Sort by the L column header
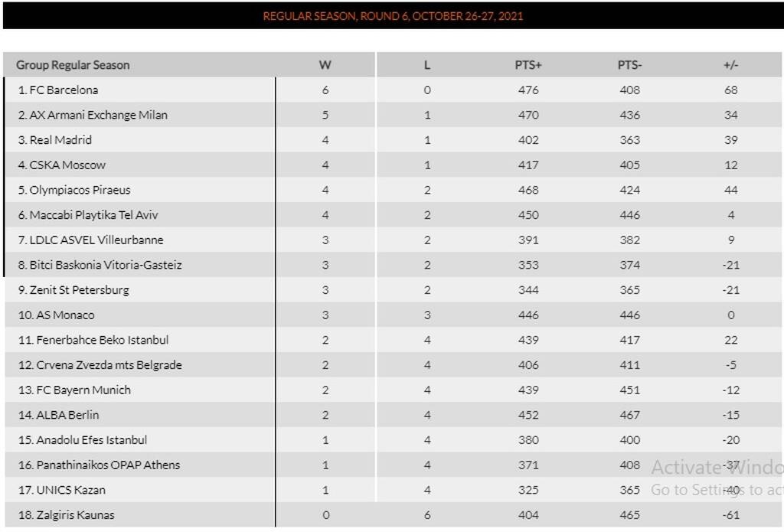 click(427, 65)
